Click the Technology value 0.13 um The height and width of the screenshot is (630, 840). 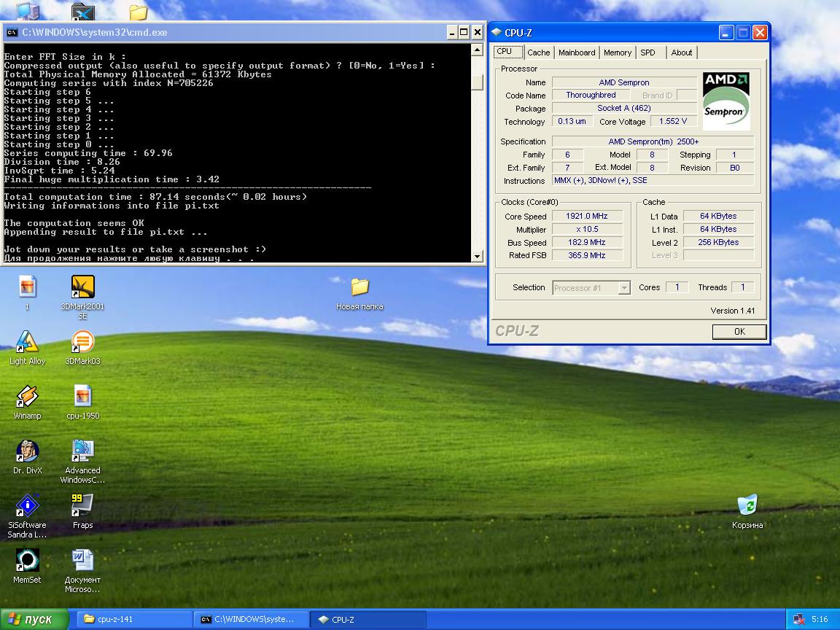click(572, 121)
